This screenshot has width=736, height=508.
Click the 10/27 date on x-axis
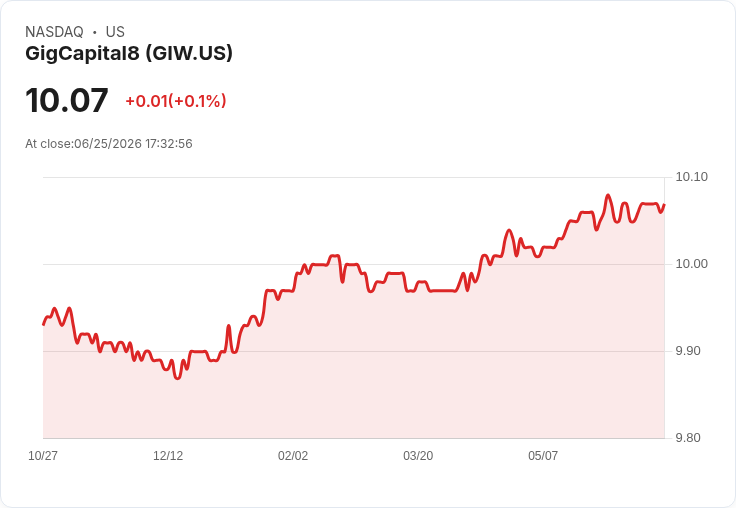click(x=43, y=455)
